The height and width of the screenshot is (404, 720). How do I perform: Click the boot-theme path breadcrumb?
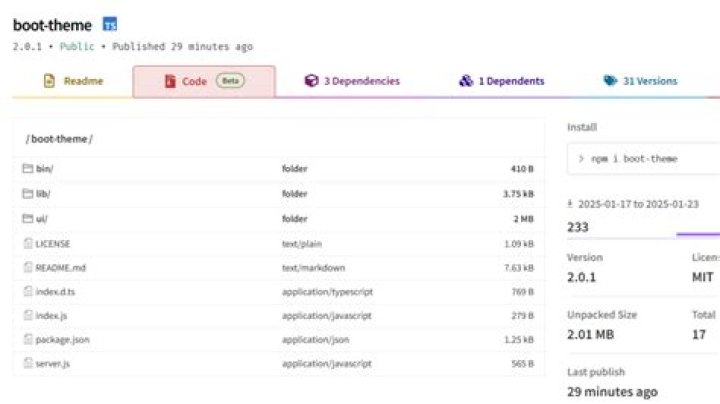point(59,139)
